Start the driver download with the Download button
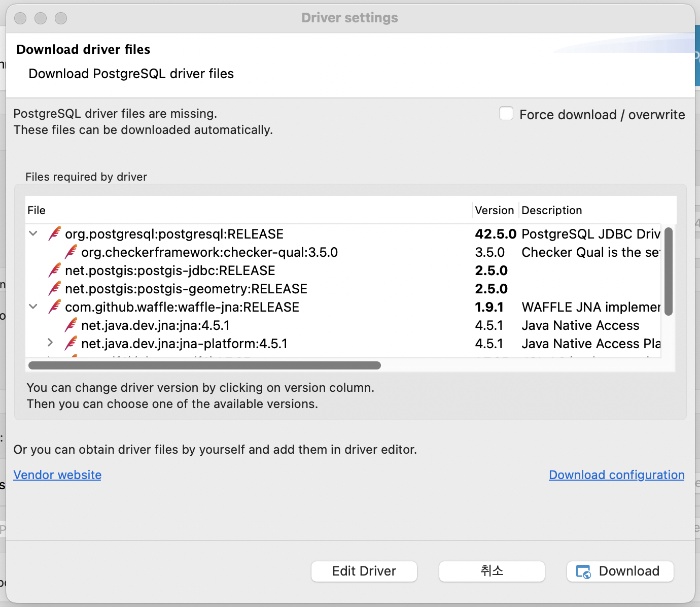The height and width of the screenshot is (607, 700). pos(620,571)
